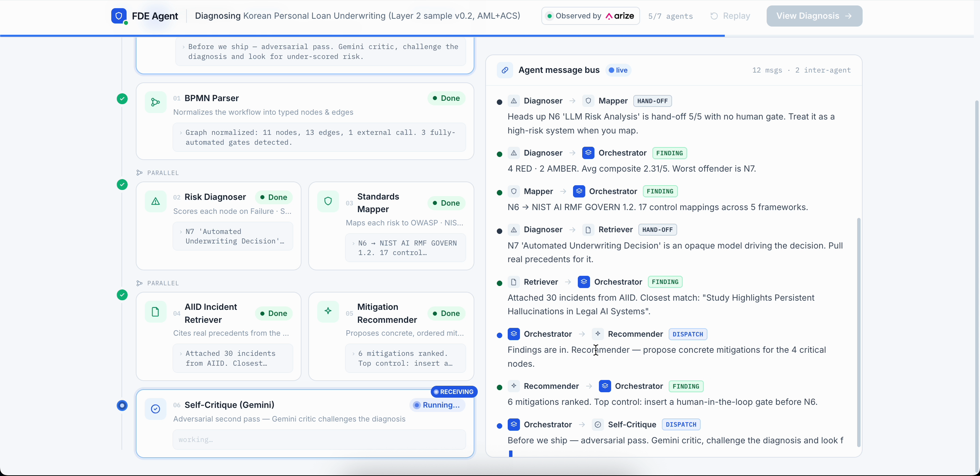Click the FINDING tag on Diagnoser to Orchestrator
Image resolution: width=980 pixels, height=476 pixels.
coord(669,153)
